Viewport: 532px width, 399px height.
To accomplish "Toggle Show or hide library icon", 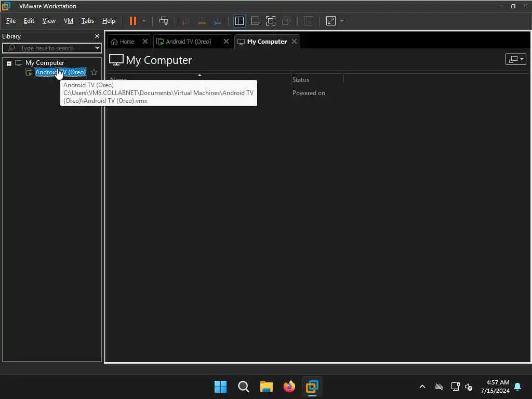I will coord(239,21).
